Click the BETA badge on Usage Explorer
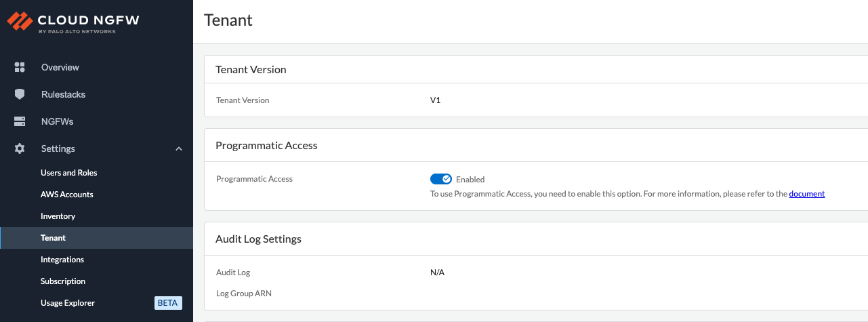This screenshot has height=322, width=868. click(168, 303)
